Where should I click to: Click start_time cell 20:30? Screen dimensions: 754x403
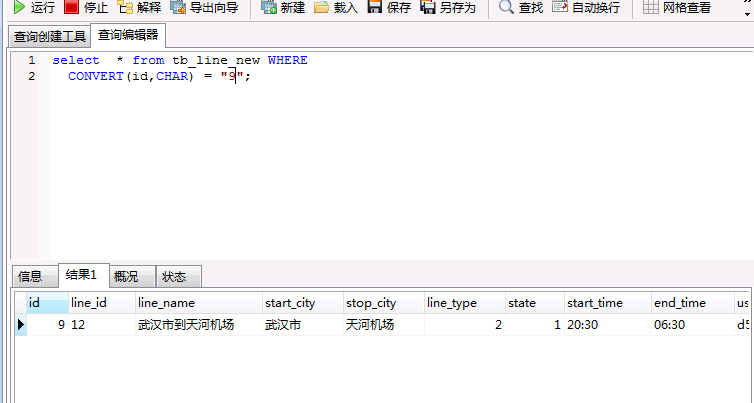(x=608, y=325)
